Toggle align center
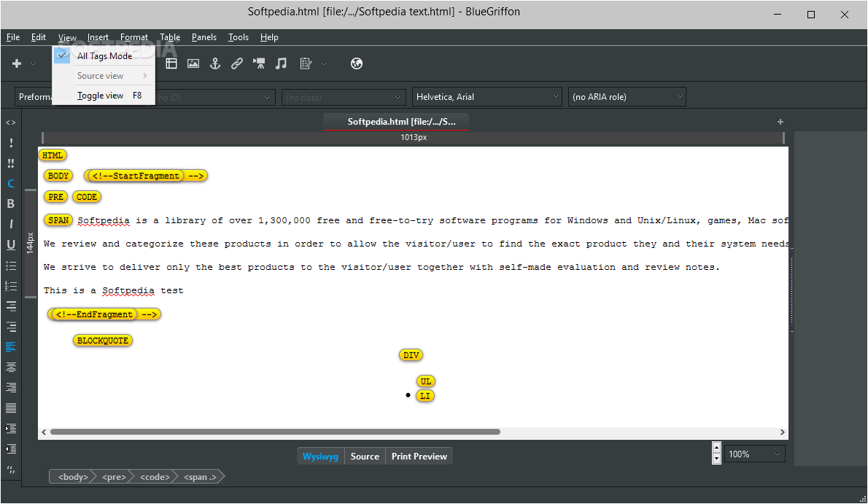This screenshot has width=868, height=504. pyautogui.click(x=10, y=367)
